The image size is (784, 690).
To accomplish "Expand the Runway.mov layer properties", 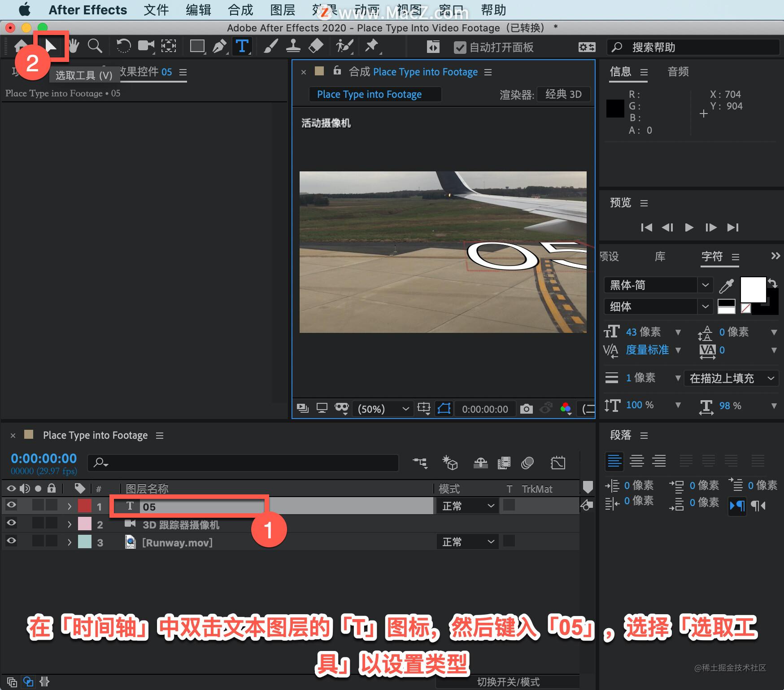I will (x=70, y=542).
